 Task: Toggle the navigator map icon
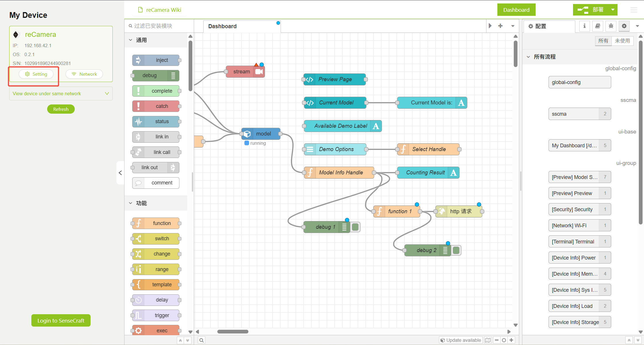point(488,340)
